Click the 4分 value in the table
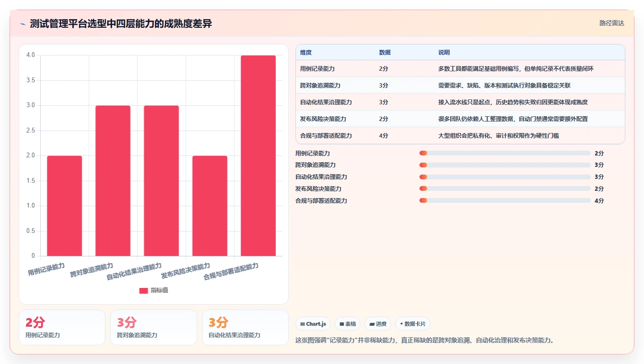The image size is (644, 364). click(384, 136)
